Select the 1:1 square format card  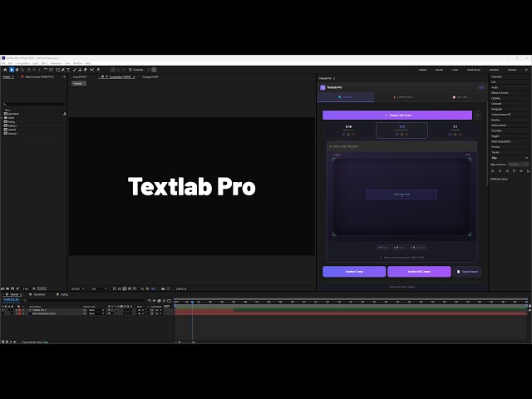click(455, 131)
